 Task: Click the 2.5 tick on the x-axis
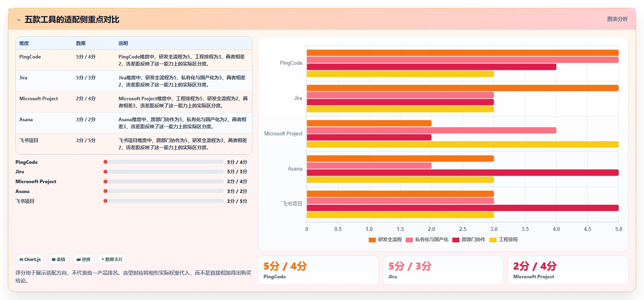click(463, 229)
